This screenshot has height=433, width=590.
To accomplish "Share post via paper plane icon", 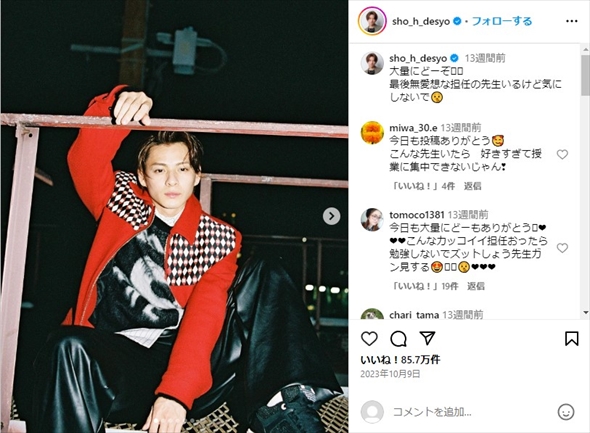I will pos(427,338).
